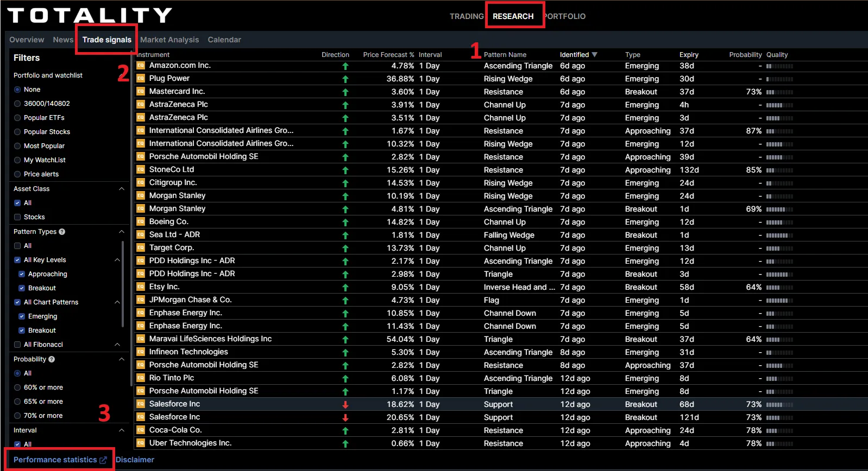Viewport: 868px width, 471px height.
Task: Click the green up arrow for Uber Technologies
Action: tap(345, 444)
